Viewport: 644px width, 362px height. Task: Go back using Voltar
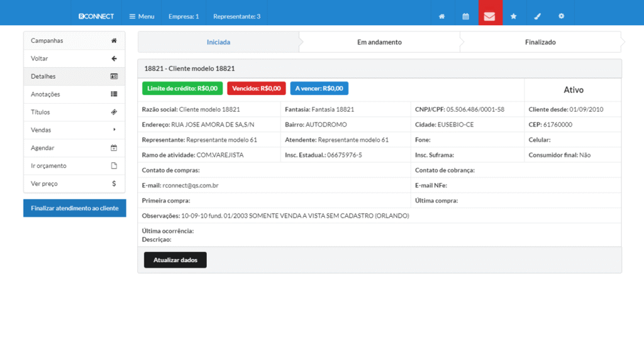74,58
